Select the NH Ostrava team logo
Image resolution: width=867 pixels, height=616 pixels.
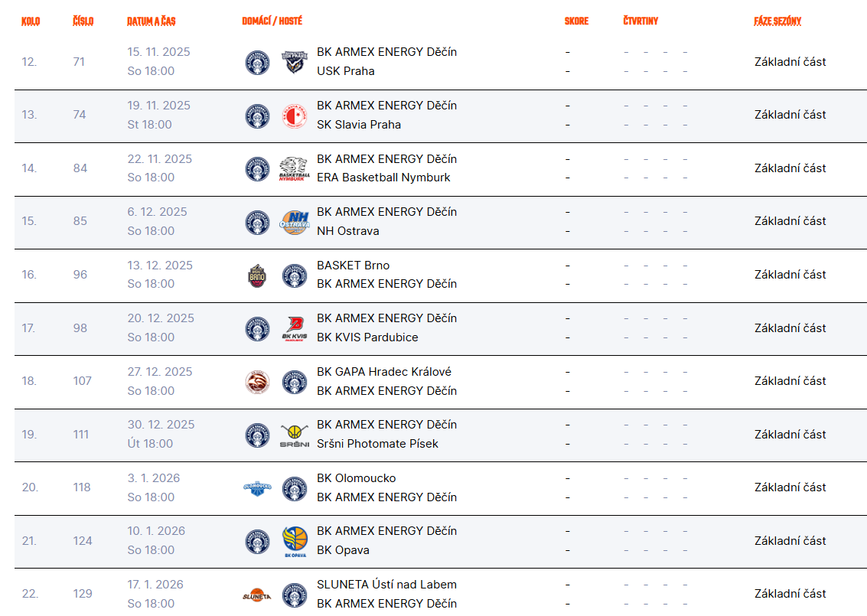point(294,222)
